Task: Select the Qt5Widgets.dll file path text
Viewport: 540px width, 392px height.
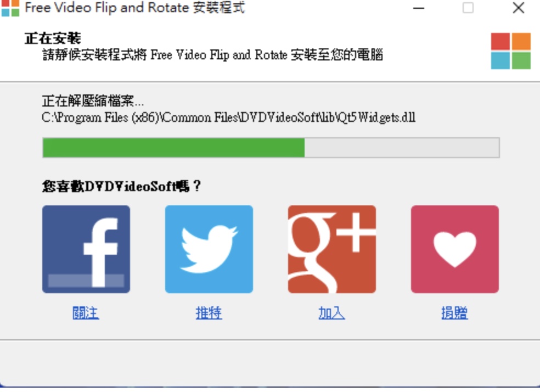Action: tap(229, 117)
